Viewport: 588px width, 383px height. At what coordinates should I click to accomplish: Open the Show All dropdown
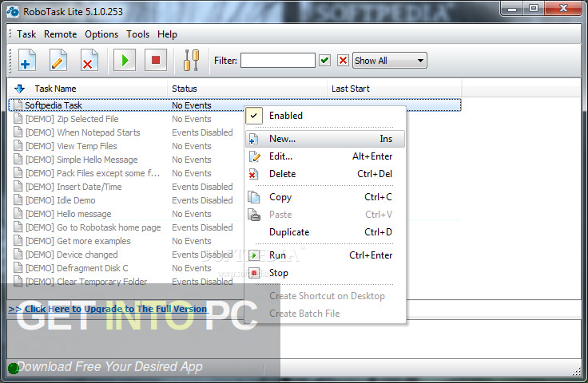(x=390, y=61)
